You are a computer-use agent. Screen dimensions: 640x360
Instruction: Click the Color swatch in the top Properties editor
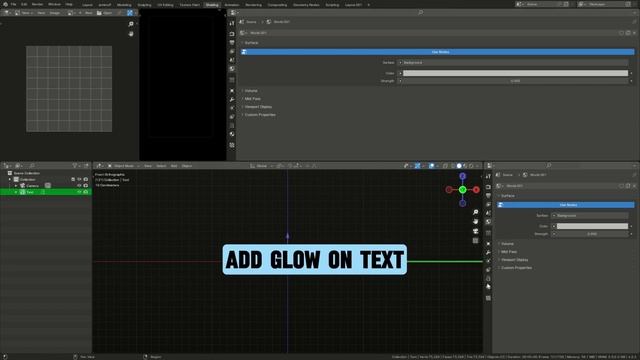point(516,73)
